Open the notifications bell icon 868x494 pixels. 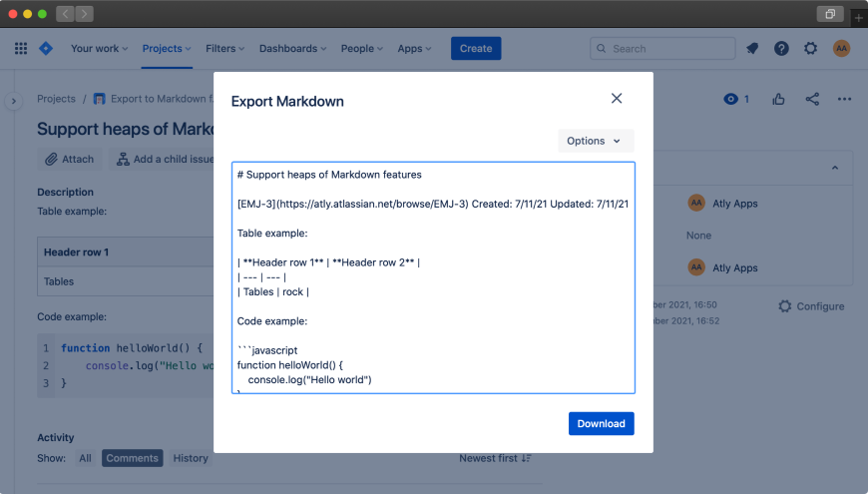coord(751,49)
